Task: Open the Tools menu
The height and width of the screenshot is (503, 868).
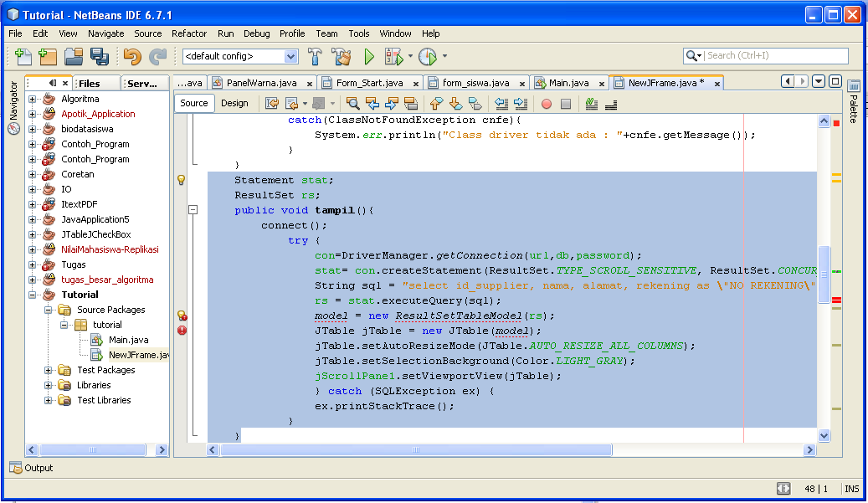Action: [x=359, y=33]
